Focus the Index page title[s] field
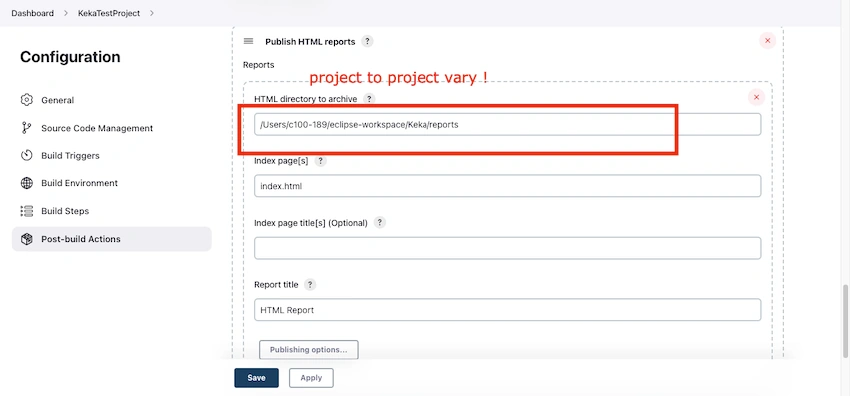 (x=507, y=248)
